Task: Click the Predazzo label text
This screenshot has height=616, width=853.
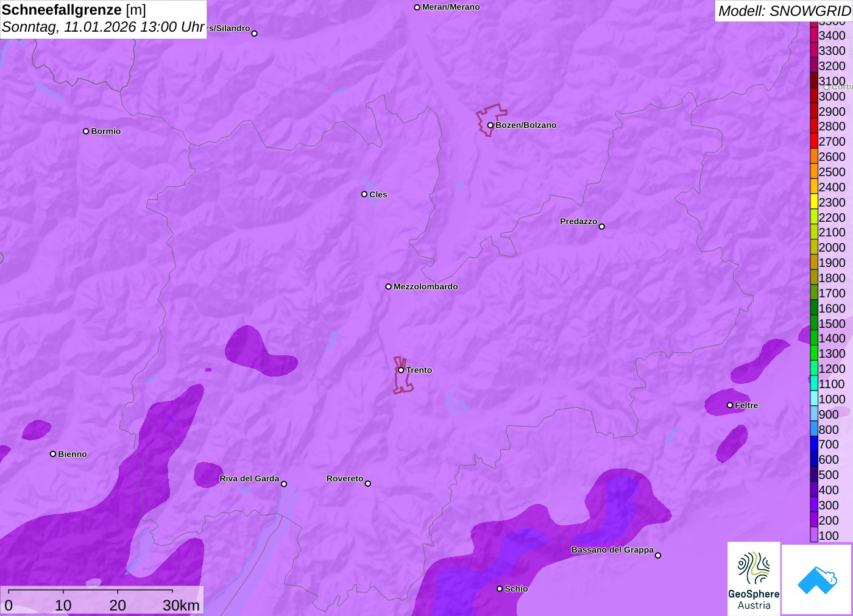Action: [579, 221]
